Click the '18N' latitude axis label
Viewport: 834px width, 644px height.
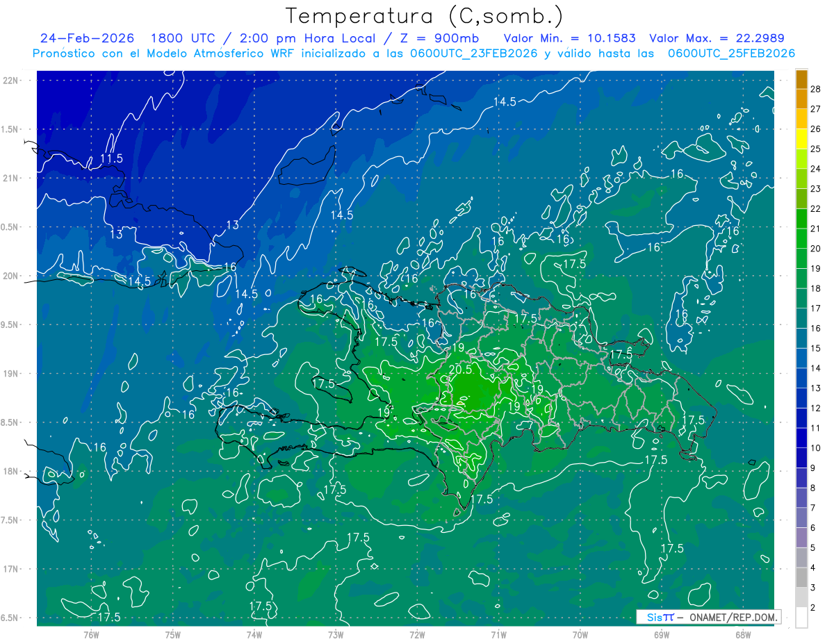pyautogui.click(x=10, y=471)
